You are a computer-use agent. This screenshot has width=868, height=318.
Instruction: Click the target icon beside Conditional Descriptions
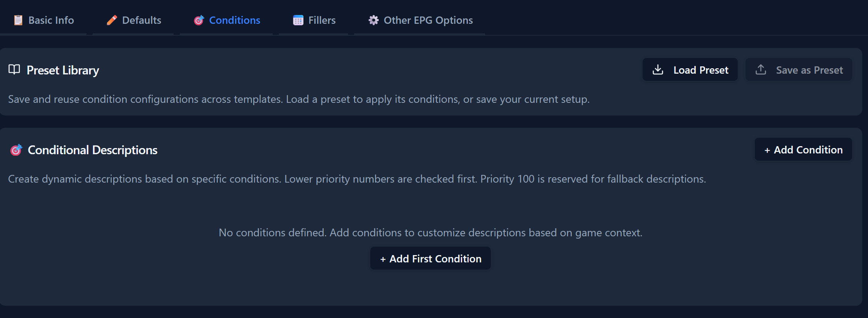(x=16, y=150)
